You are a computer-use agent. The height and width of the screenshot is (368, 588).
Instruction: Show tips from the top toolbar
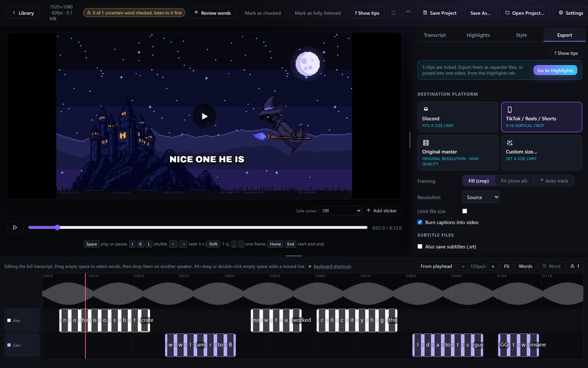click(367, 13)
